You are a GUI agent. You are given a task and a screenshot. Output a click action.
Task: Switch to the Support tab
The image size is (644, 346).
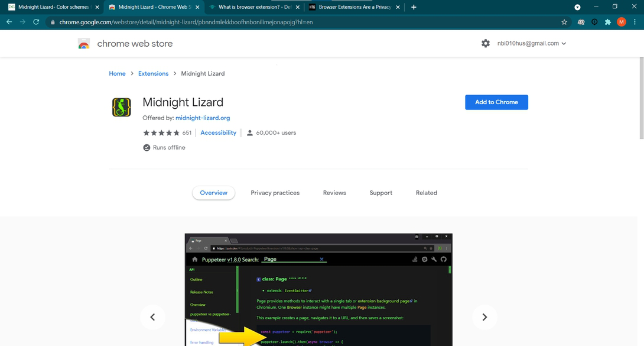click(380, 193)
